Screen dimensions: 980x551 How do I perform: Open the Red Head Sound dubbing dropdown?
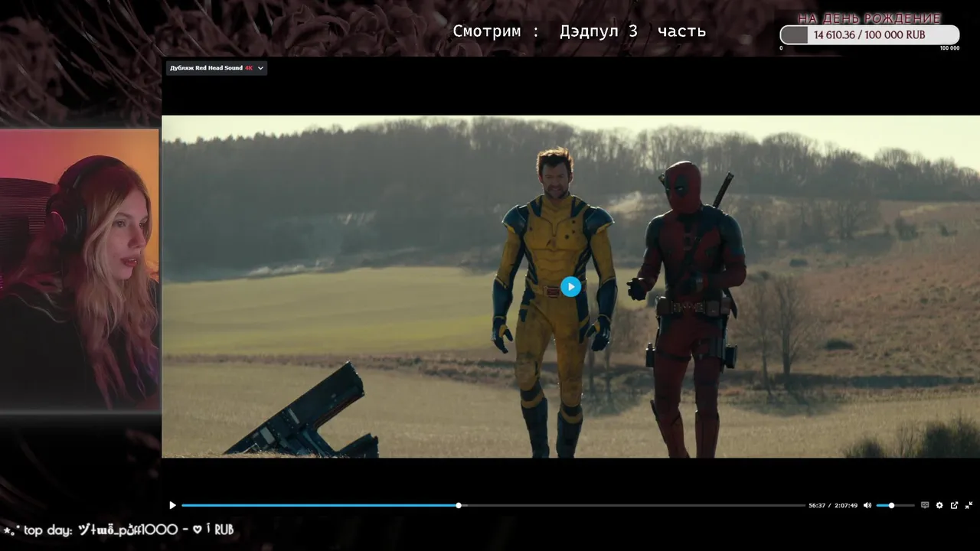tap(217, 68)
